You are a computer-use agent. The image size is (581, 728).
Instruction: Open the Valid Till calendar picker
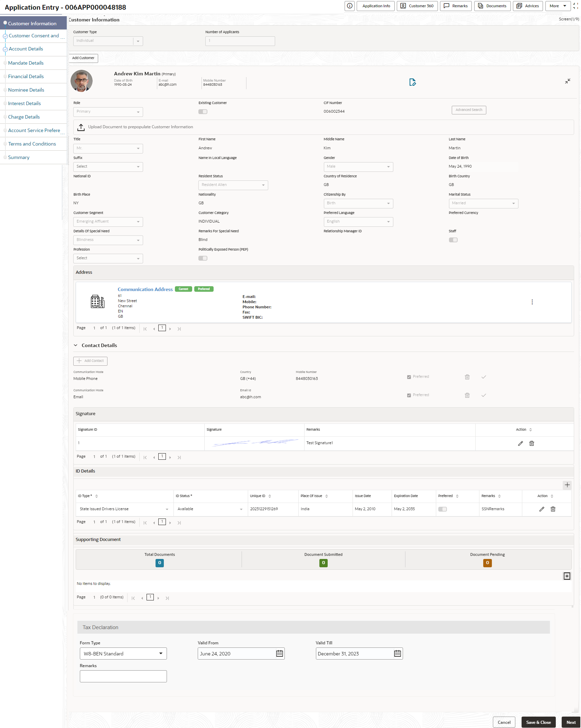397,653
